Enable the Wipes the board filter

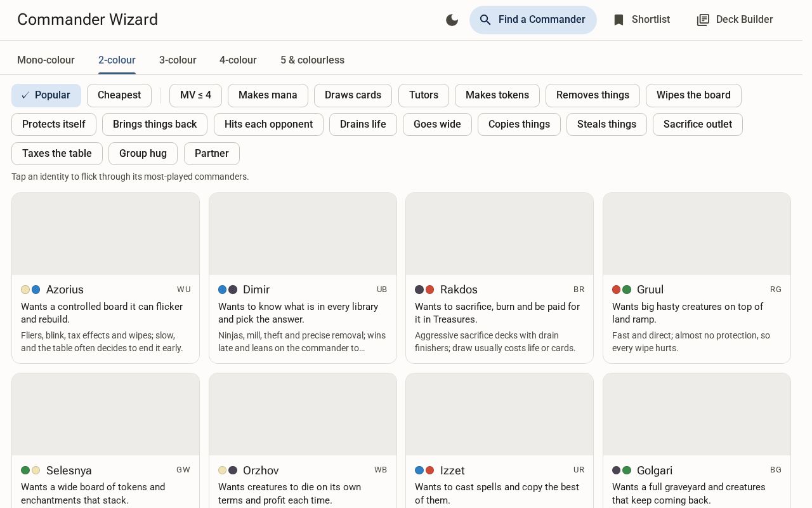click(x=693, y=95)
